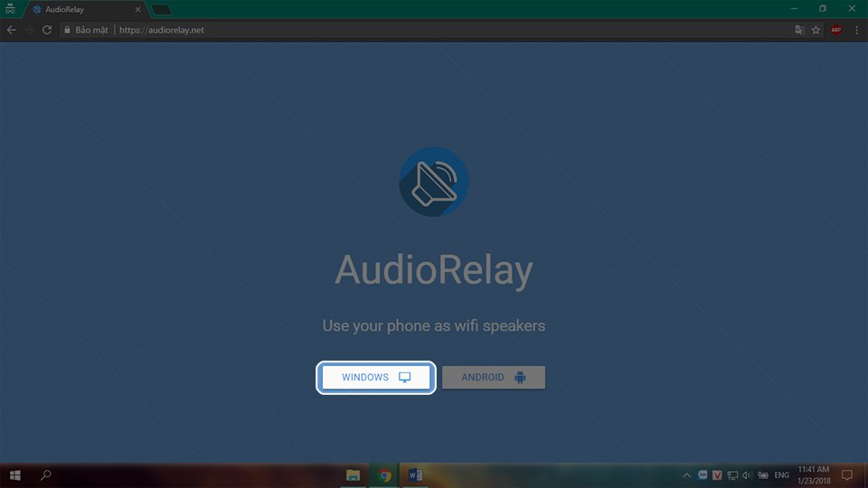Click the red V tray icon

(717, 475)
